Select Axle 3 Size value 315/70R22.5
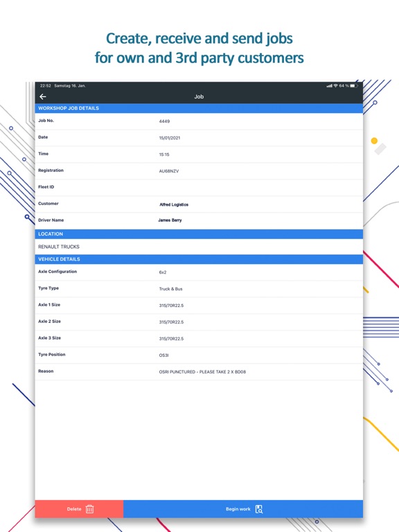 point(171,339)
